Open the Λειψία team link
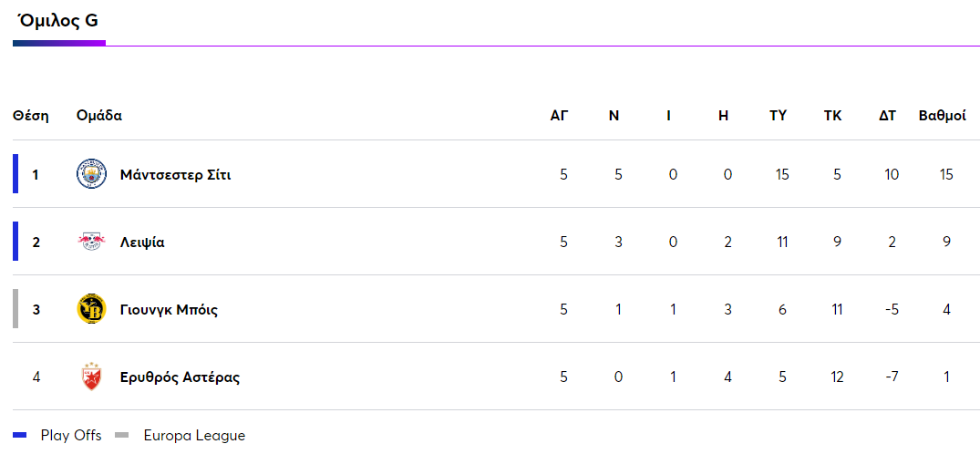 142,242
